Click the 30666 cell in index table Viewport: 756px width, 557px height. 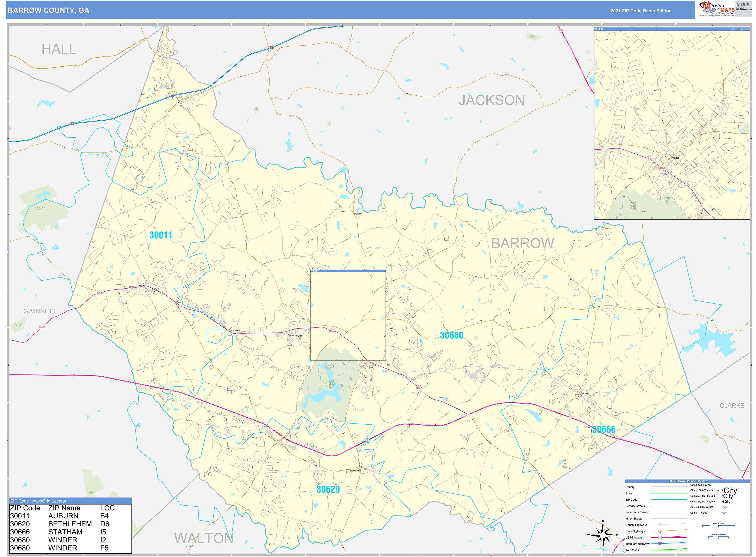point(20,532)
